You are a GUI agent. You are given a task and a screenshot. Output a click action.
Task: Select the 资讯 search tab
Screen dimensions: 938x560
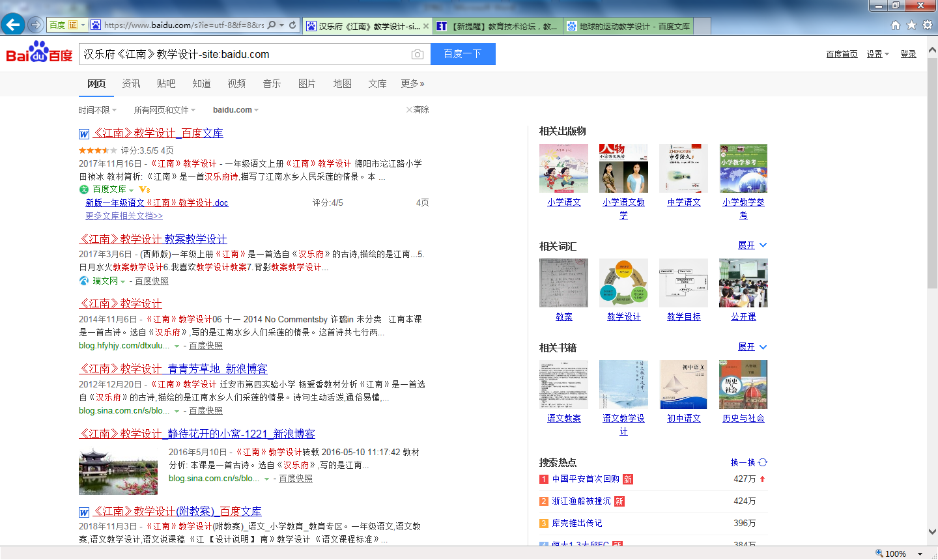click(131, 83)
